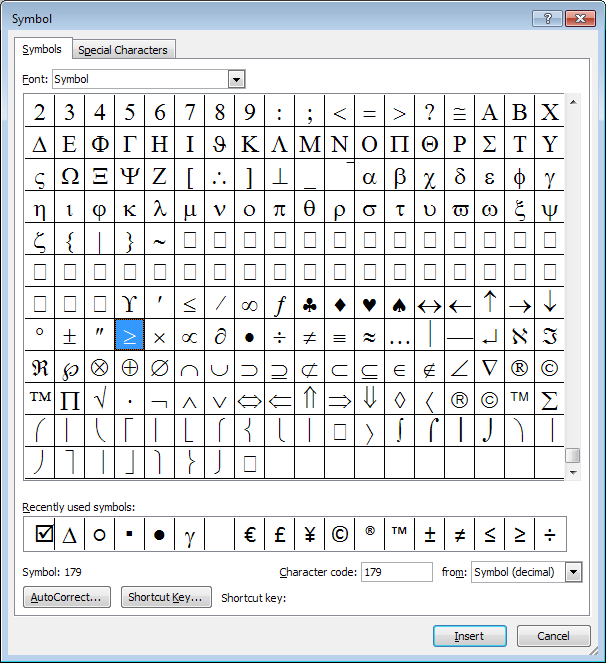Open Help with the question mark button

pos(547,19)
